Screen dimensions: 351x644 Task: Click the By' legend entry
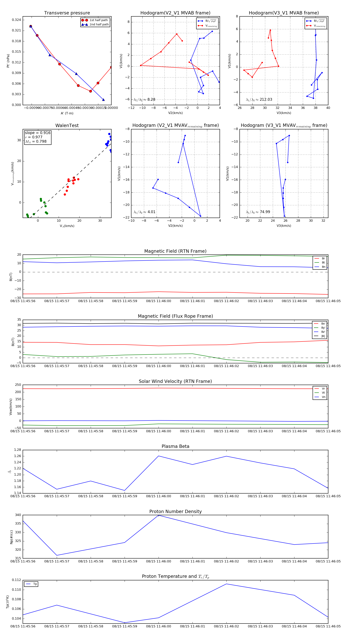[x=320, y=328]
